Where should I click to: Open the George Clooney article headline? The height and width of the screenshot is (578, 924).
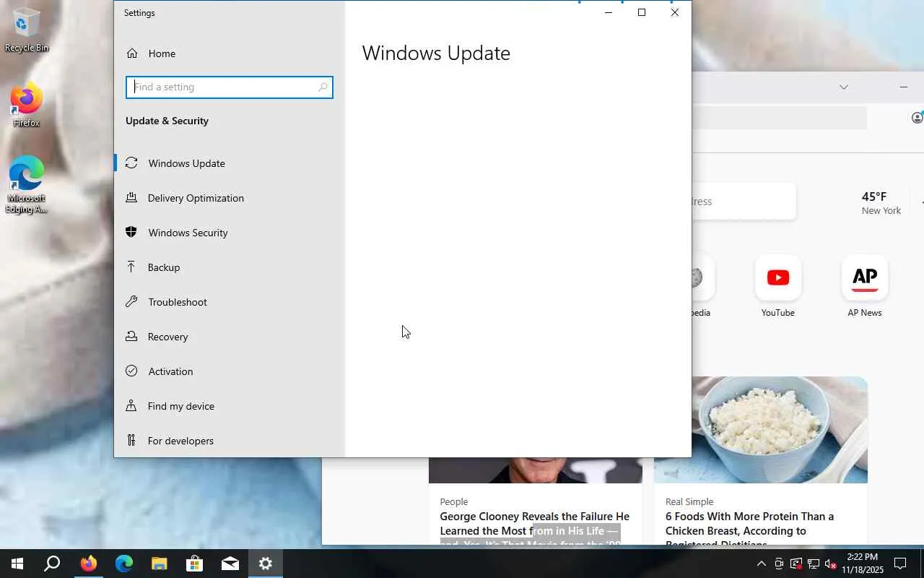535,530
